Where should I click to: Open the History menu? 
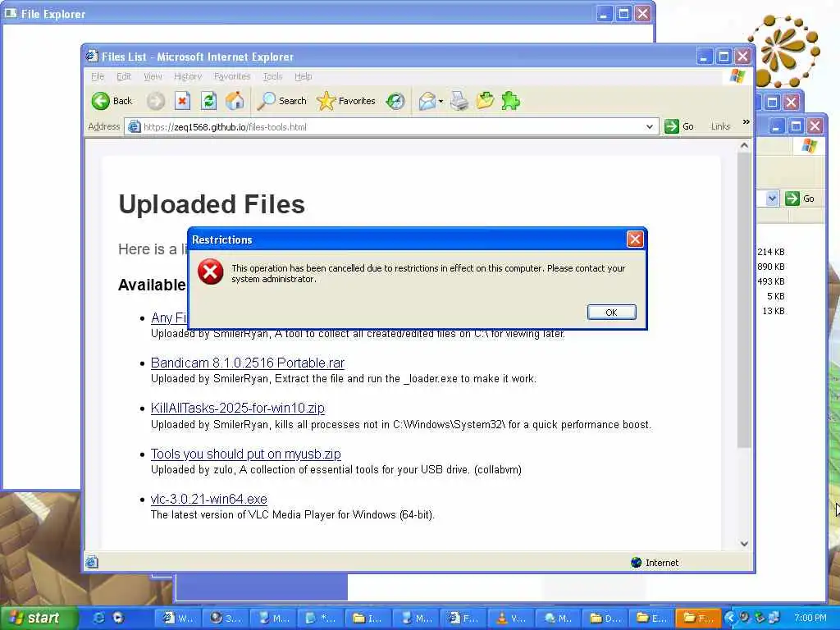[x=188, y=76]
